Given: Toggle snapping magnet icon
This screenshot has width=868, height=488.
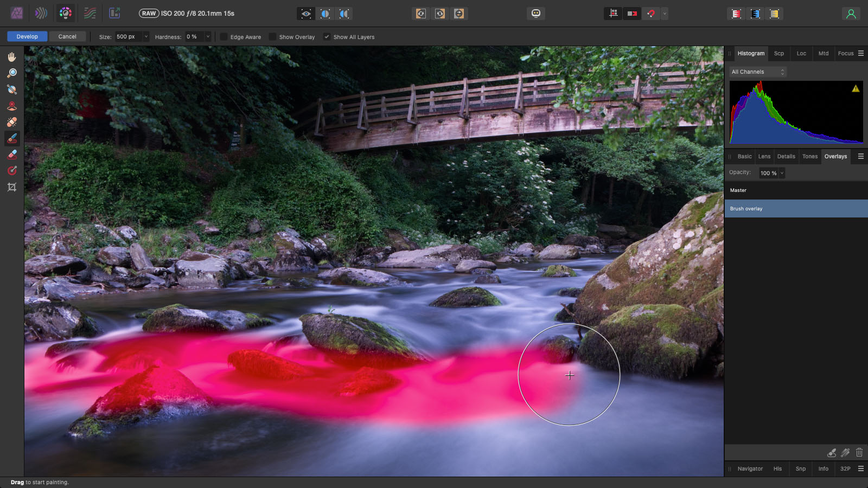Looking at the screenshot, I should (x=651, y=14).
